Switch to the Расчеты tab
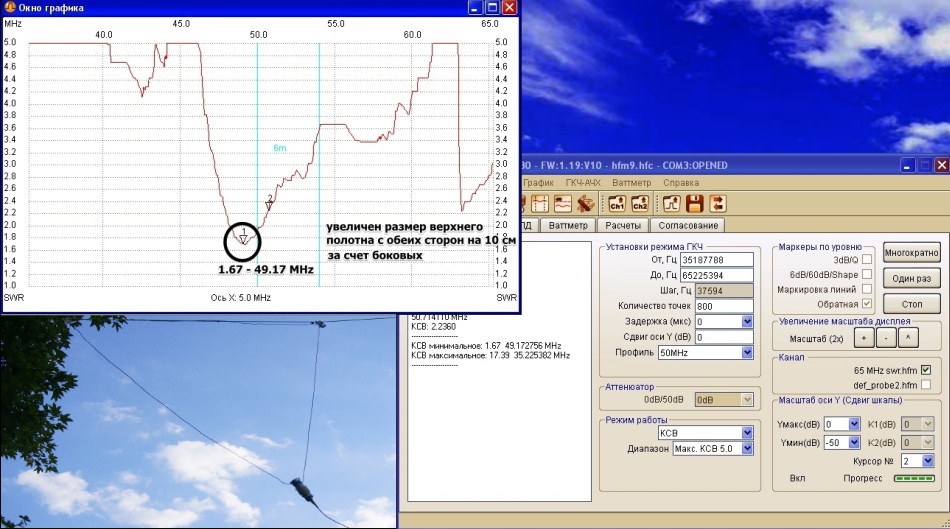950x529 pixels. pos(623,225)
